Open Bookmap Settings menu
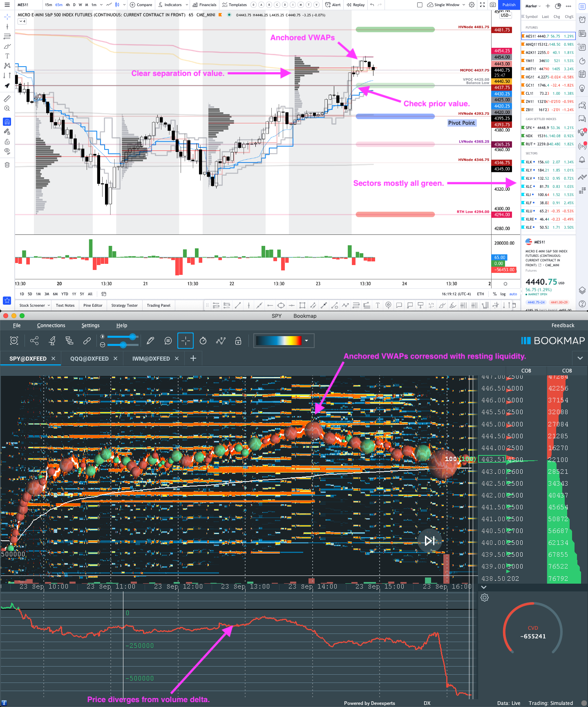This screenshot has width=588, height=707. tap(90, 326)
